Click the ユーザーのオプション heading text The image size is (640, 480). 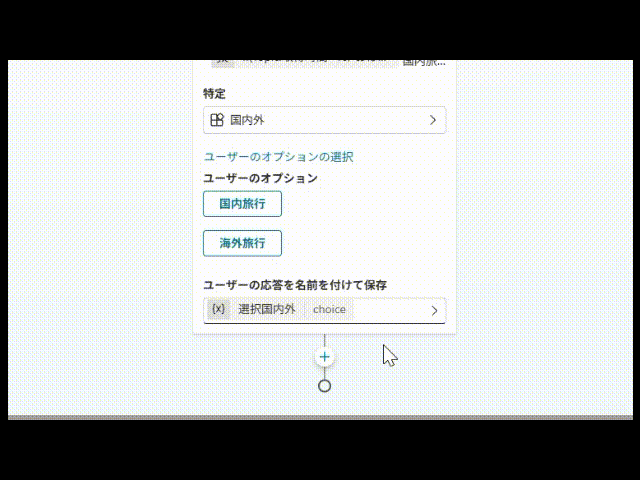260,178
